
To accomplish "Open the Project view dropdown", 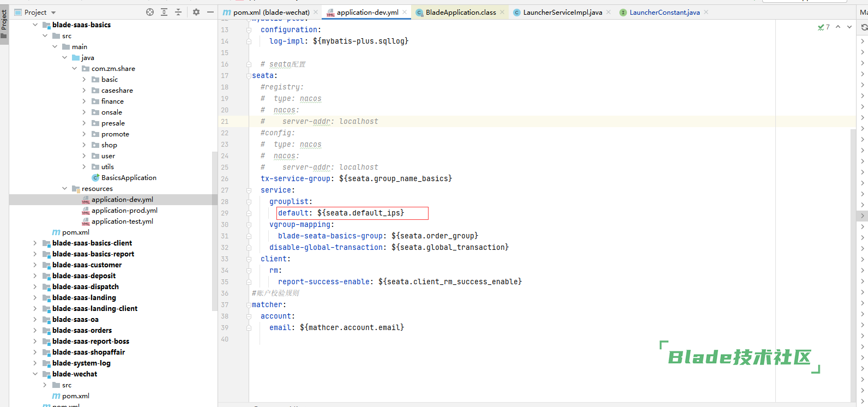I will point(35,12).
